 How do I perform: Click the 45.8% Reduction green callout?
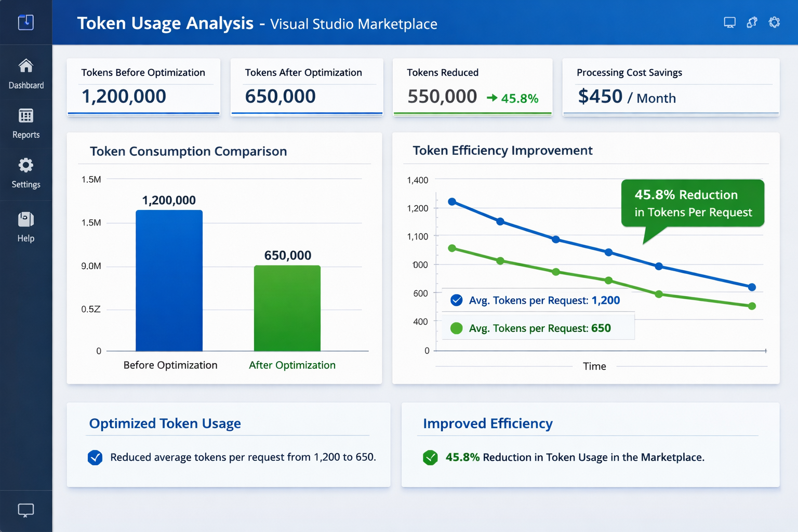pyautogui.click(x=693, y=203)
